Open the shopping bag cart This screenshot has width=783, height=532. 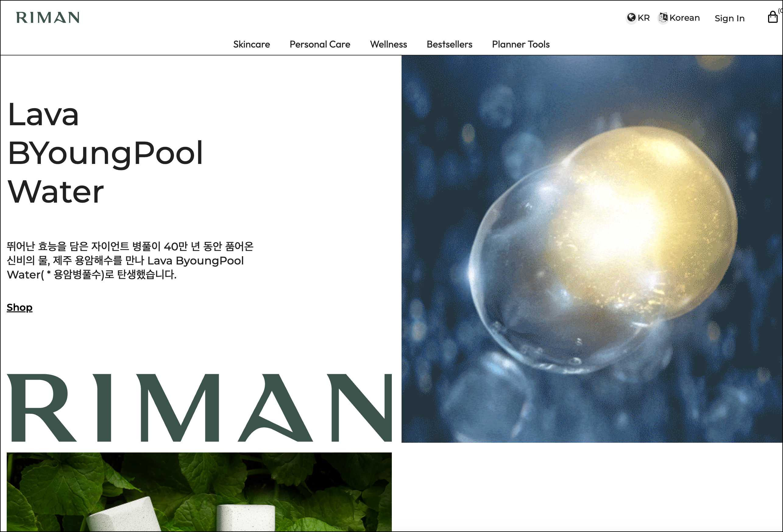tap(772, 17)
